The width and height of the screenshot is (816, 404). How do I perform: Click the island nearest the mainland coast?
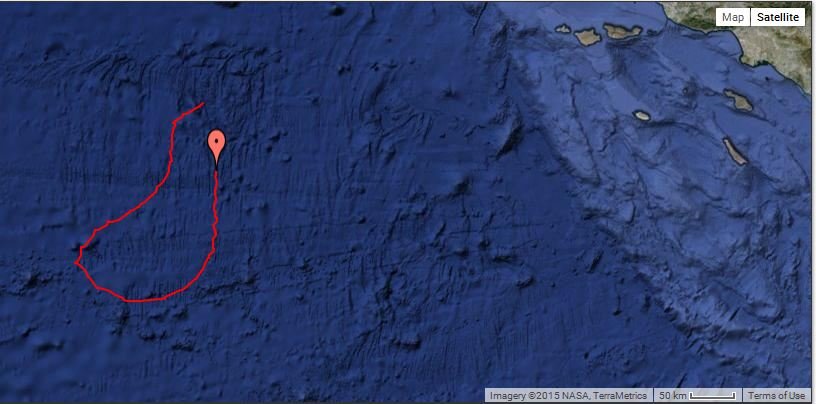738,100
